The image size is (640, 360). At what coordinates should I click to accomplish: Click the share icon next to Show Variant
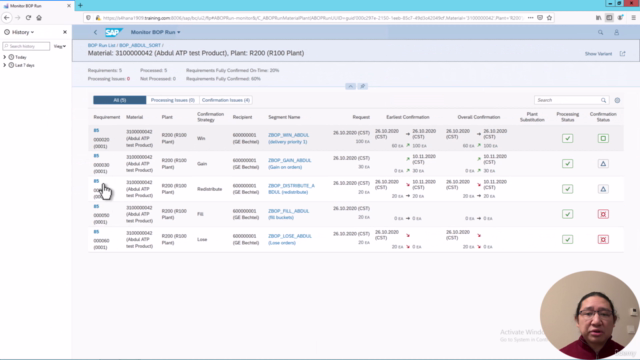622,53
